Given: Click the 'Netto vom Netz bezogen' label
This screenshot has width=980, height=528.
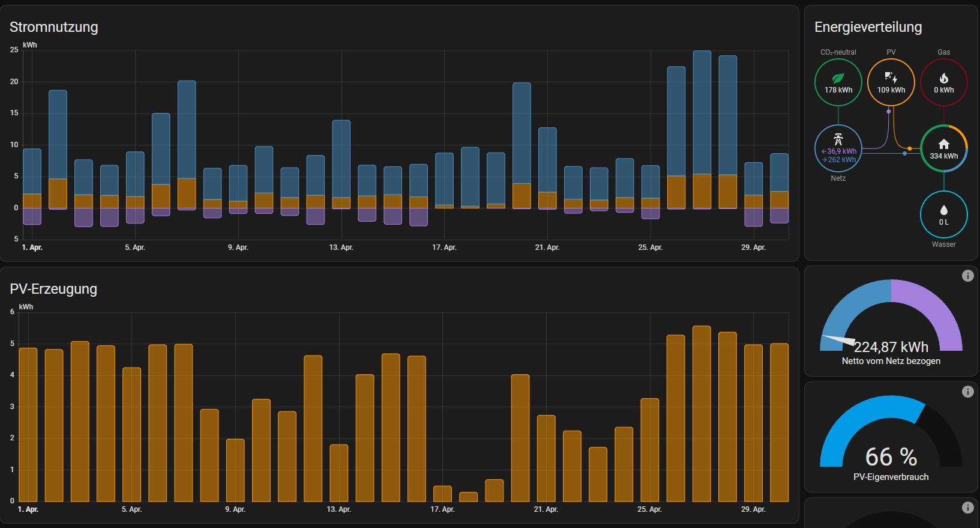Looking at the screenshot, I should click(891, 361).
